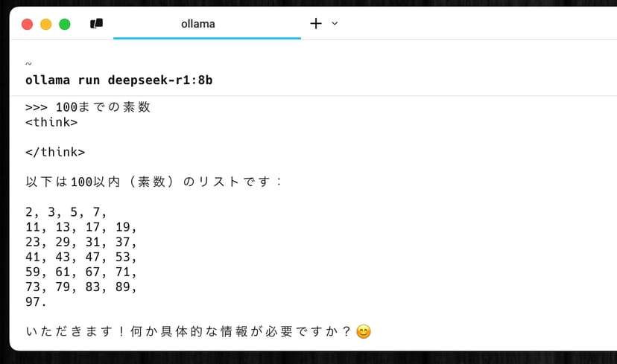
Task: Minimize the window using the yellow button
Action: 46,24
